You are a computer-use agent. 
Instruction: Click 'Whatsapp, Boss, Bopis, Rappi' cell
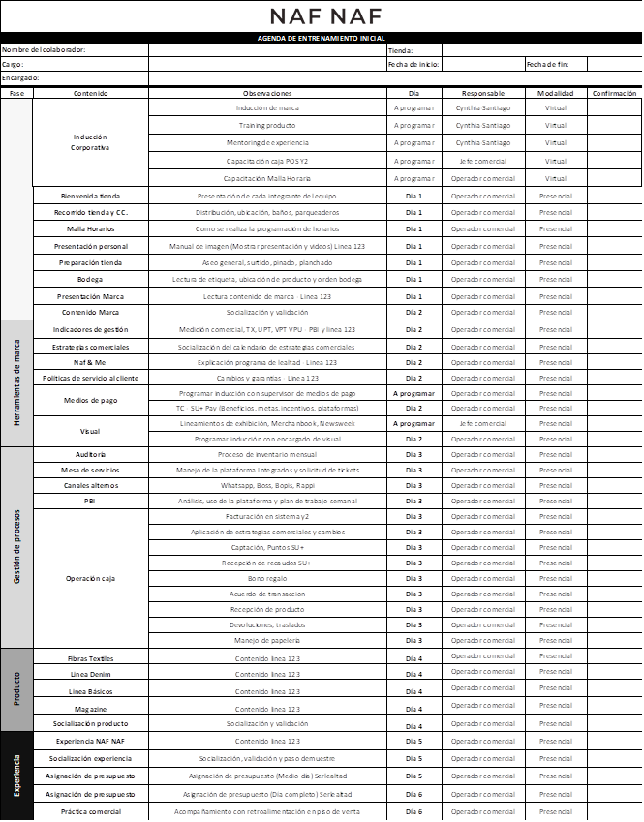(267, 485)
